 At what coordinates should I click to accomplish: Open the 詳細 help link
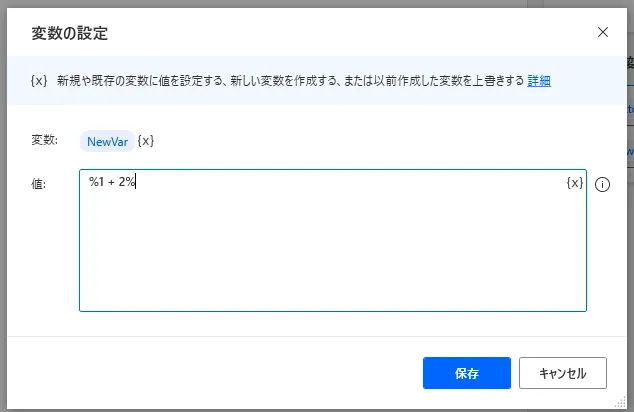point(539,81)
